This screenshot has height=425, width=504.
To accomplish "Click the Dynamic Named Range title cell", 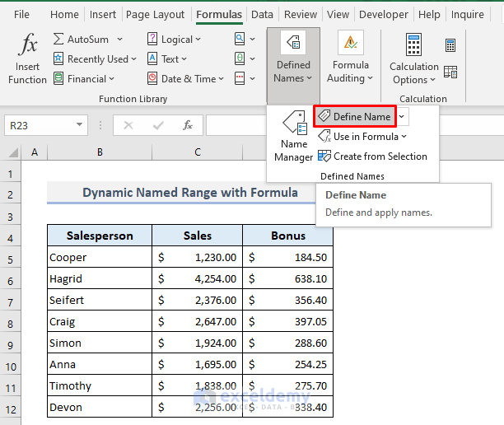I will [x=189, y=193].
